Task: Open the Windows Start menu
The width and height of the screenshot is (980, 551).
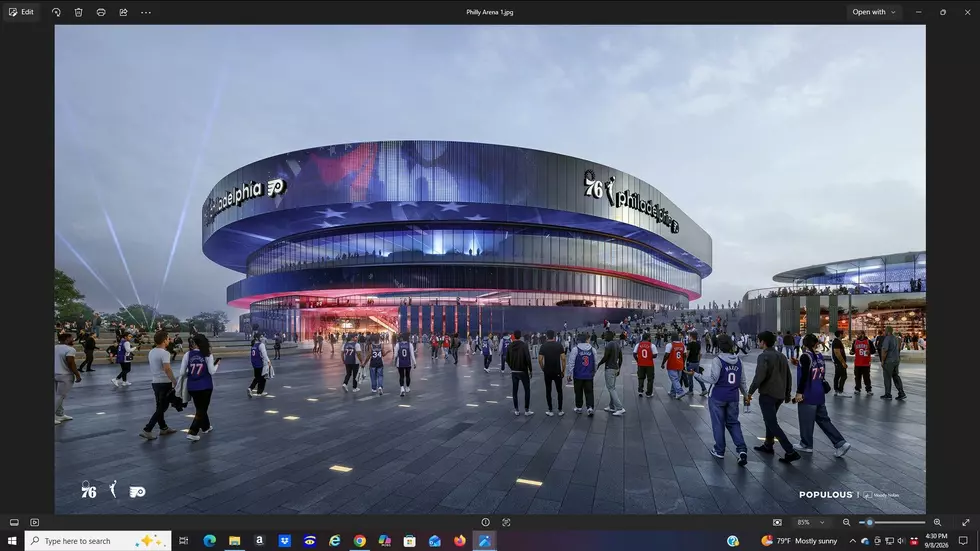Action: coord(12,540)
